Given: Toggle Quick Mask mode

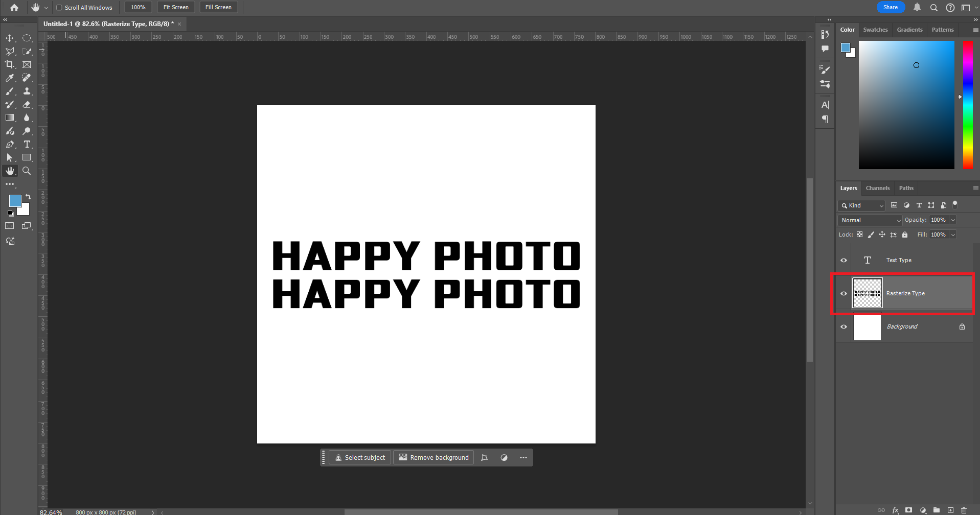Looking at the screenshot, I should (10, 226).
